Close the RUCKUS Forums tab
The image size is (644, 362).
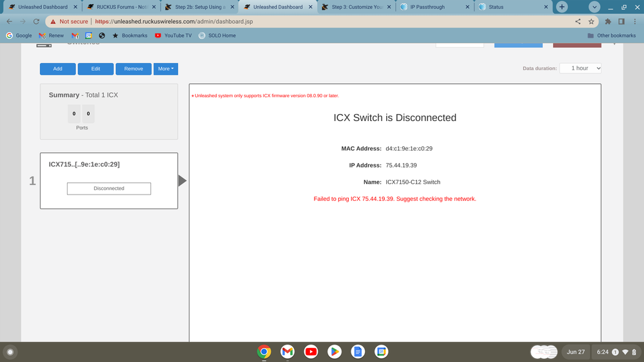(154, 7)
